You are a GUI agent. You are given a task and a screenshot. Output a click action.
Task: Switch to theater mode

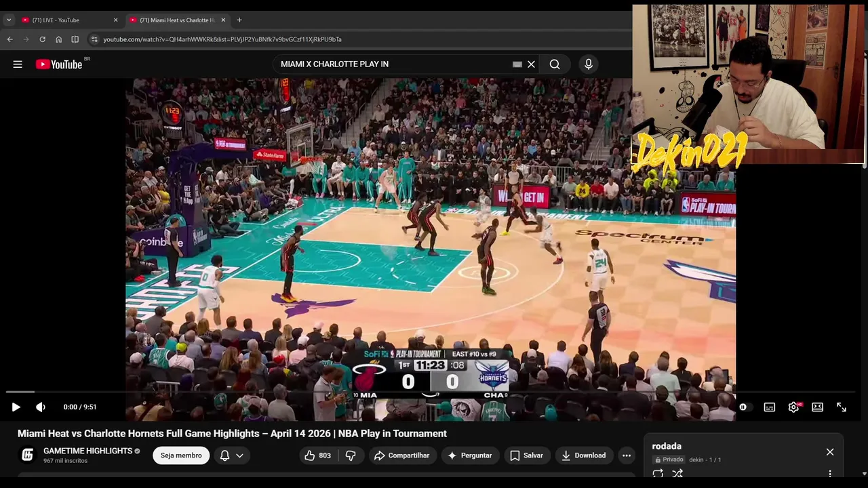coord(818,407)
